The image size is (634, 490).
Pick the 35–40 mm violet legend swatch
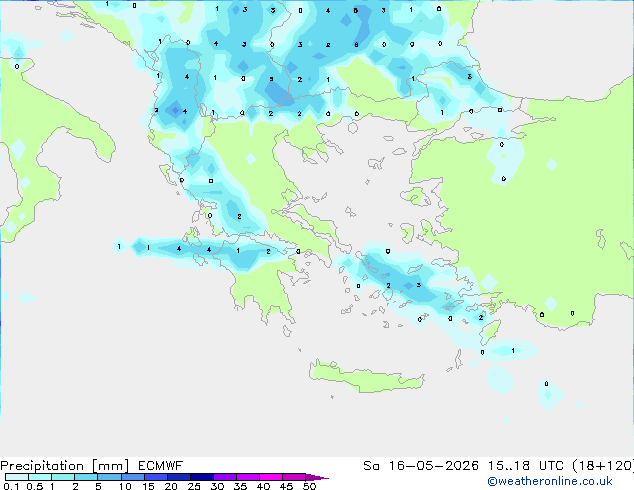247,477
